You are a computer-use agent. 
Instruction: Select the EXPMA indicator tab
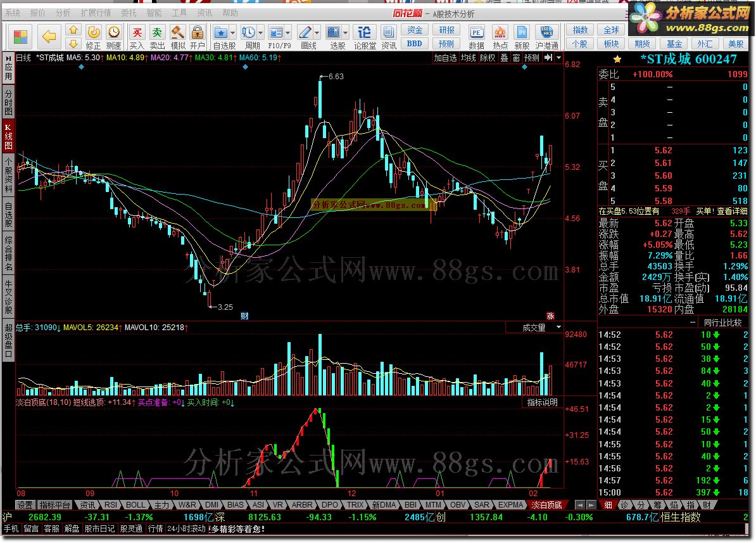(x=510, y=505)
